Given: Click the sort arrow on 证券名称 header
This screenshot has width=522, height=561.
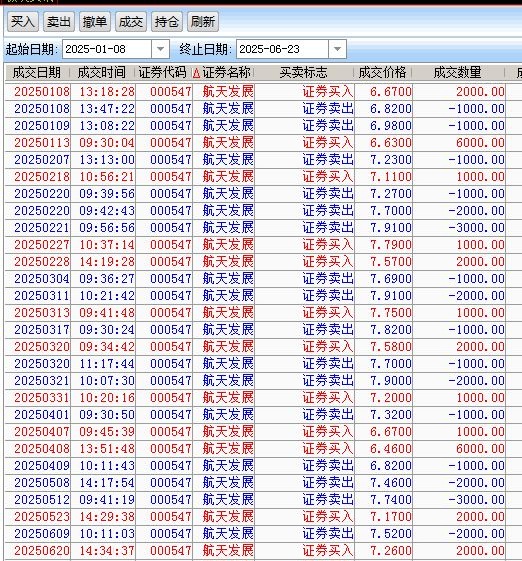Looking at the screenshot, I should pos(196,73).
